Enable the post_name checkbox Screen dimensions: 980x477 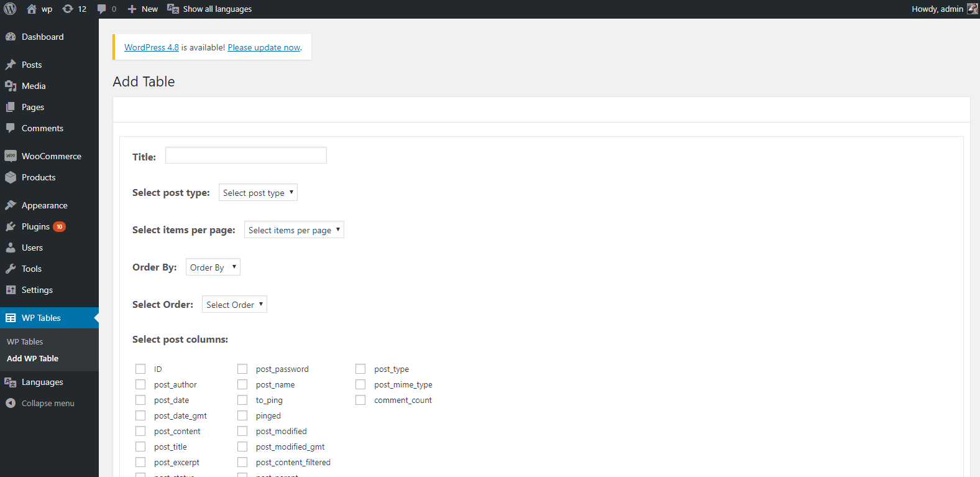click(242, 384)
